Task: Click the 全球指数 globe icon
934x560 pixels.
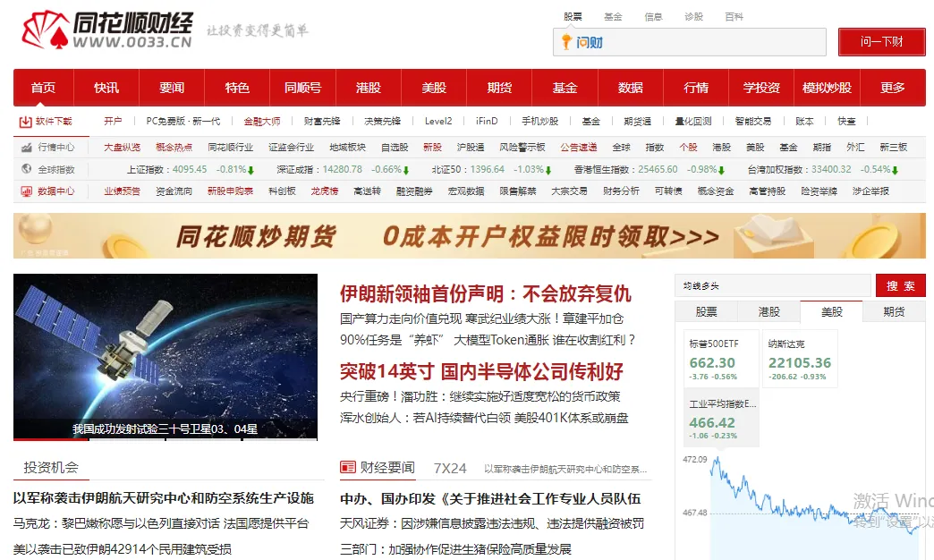Action: point(26,169)
